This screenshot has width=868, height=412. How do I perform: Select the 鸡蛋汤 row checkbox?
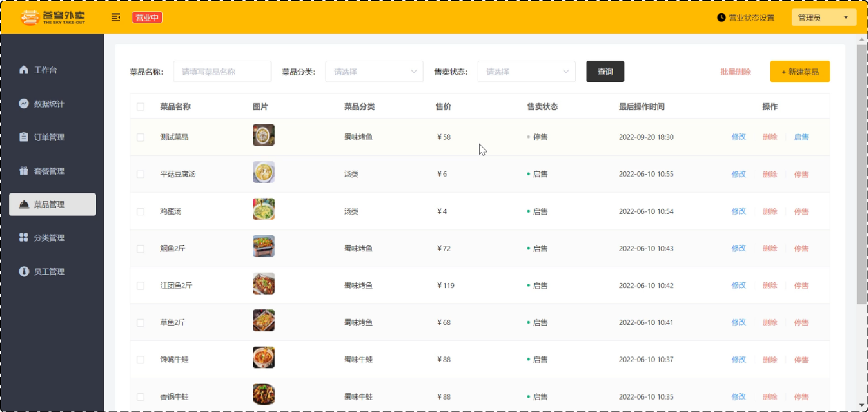[141, 212]
